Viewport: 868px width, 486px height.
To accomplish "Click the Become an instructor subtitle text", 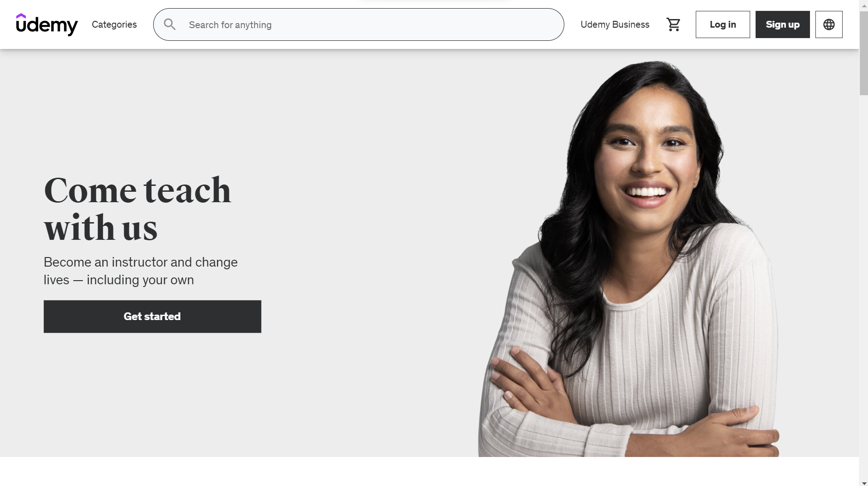I will 141,271.
